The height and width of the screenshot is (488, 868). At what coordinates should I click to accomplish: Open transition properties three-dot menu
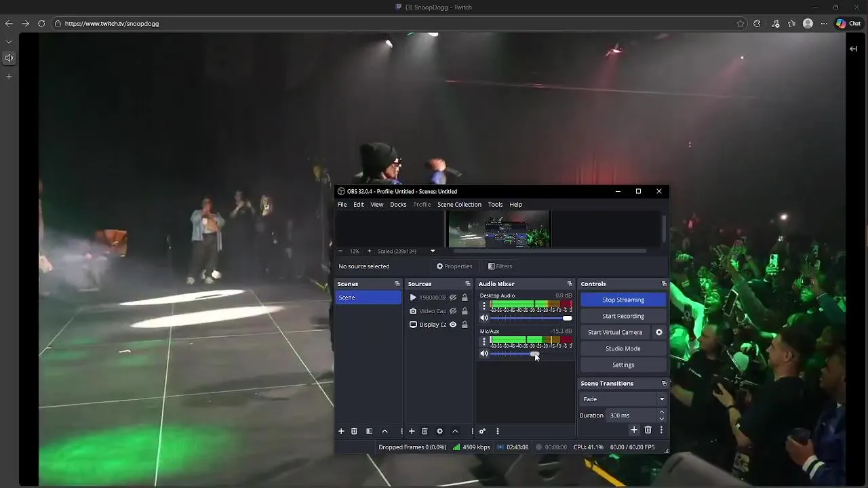[661, 430]
